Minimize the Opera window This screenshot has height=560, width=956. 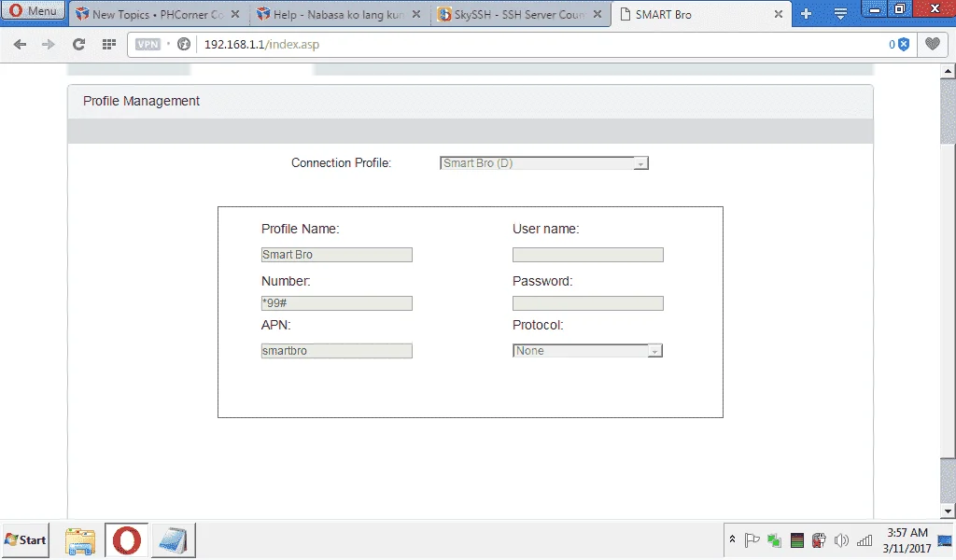874,9
